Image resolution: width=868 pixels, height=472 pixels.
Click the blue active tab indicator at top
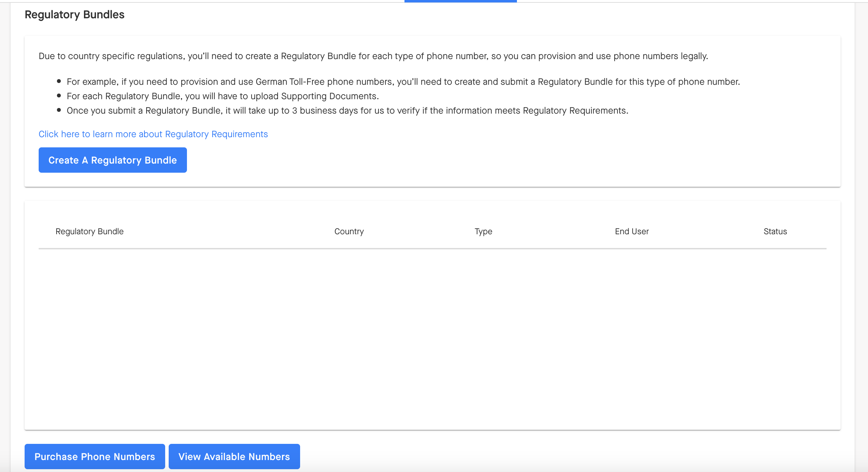(x=460, y=1)
